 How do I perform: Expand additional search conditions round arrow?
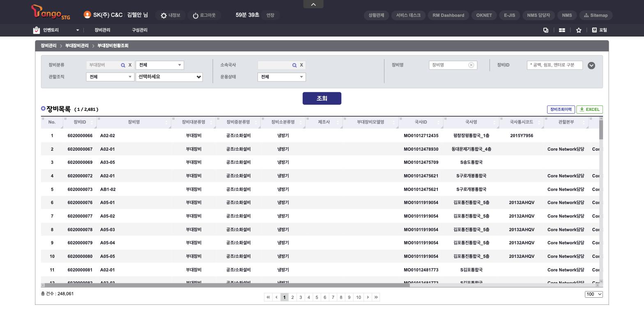[591, 65]
